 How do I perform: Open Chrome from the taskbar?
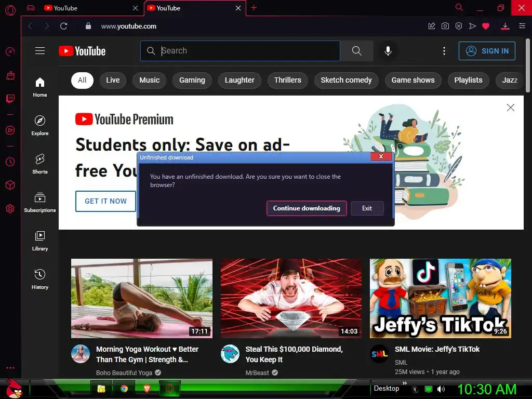pyautogui.click(x=124, y=389)
